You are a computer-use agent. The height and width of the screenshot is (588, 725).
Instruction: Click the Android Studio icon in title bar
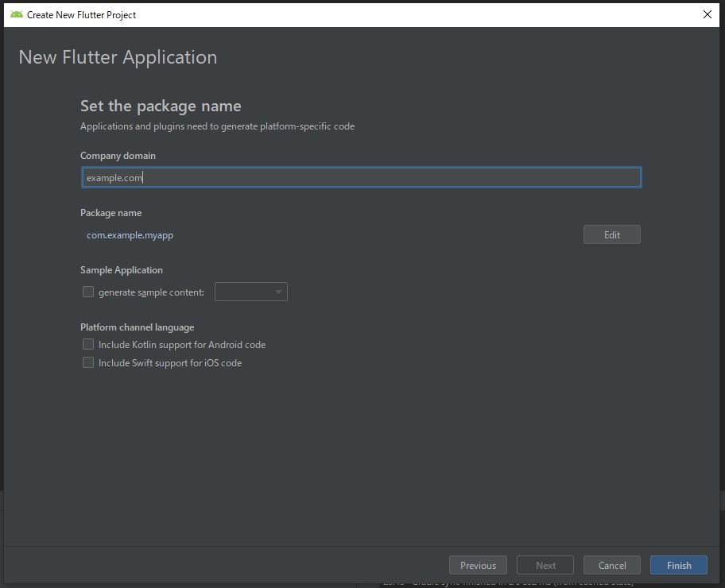tap(16, 14)
